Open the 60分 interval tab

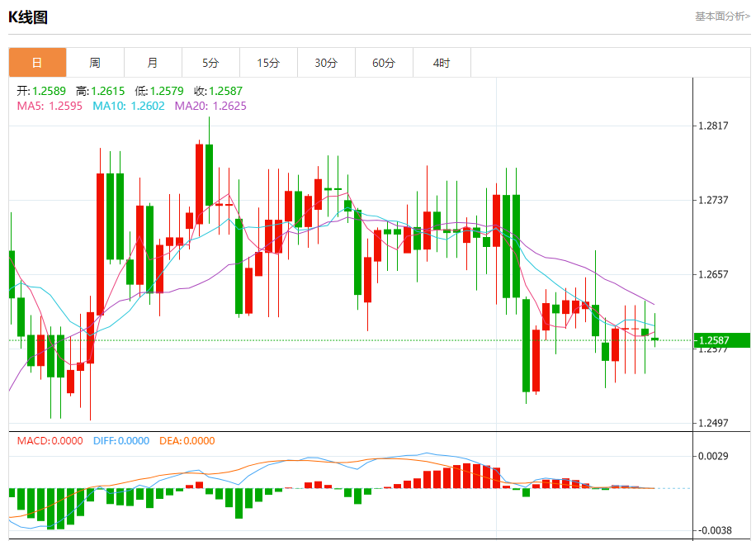[385, 63]
